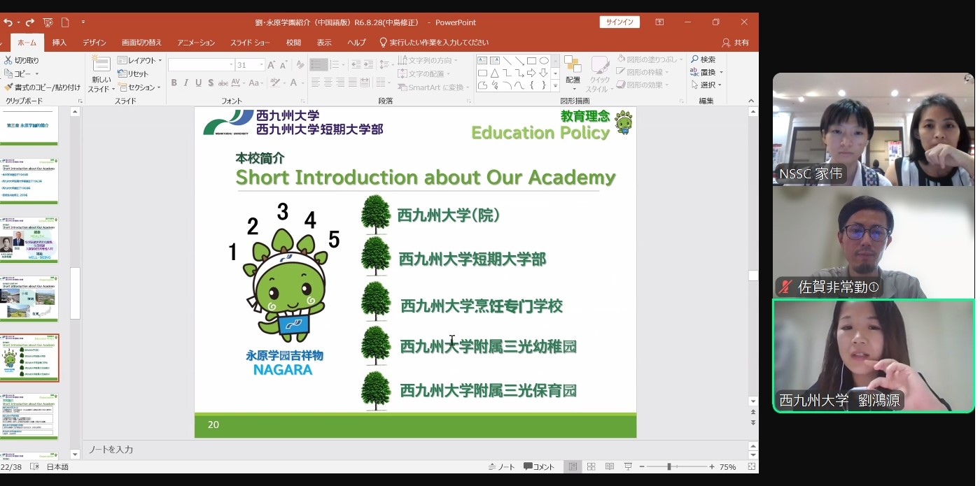Viewport: 980px width, 486px height.
Task: Clear all formatting eraser icon
Action: (300, 65)
